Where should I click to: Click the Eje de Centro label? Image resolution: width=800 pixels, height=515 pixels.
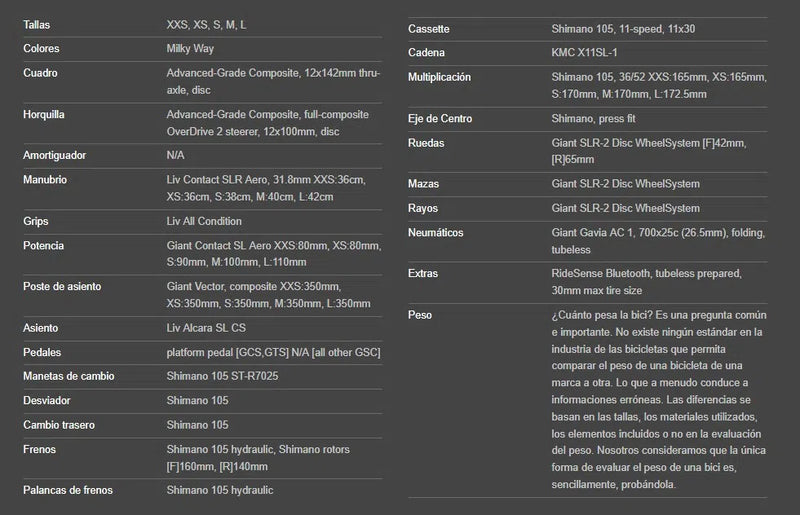click(440, 118)
